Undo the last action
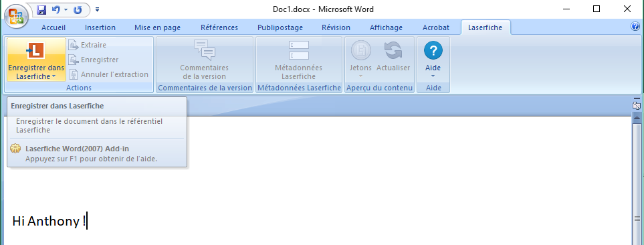This screenshot has width=644, height=245. (x=56, y=10)
